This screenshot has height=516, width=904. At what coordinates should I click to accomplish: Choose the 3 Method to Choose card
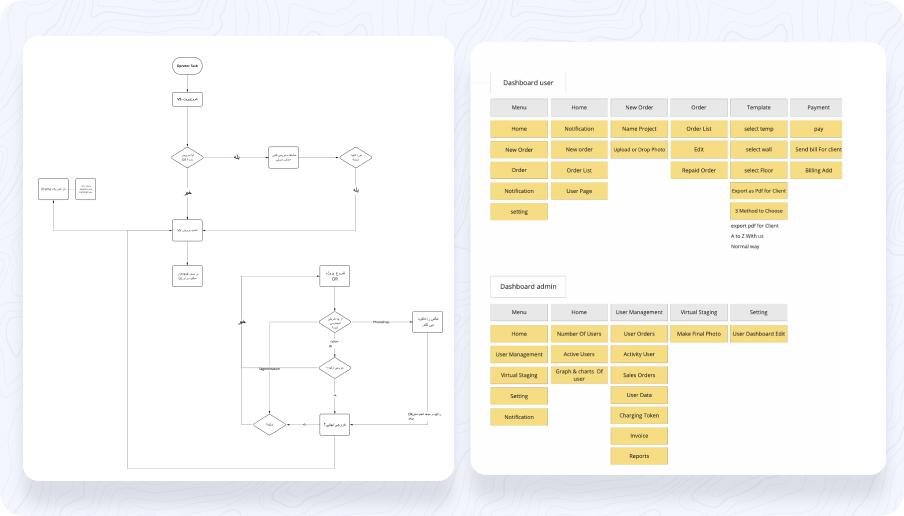[x=758, y=211]
